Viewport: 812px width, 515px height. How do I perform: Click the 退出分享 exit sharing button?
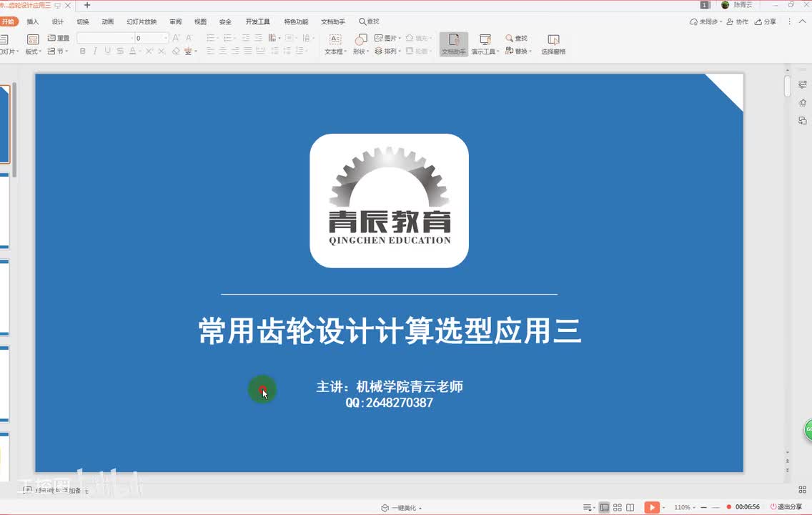click(x=786, y=506)
